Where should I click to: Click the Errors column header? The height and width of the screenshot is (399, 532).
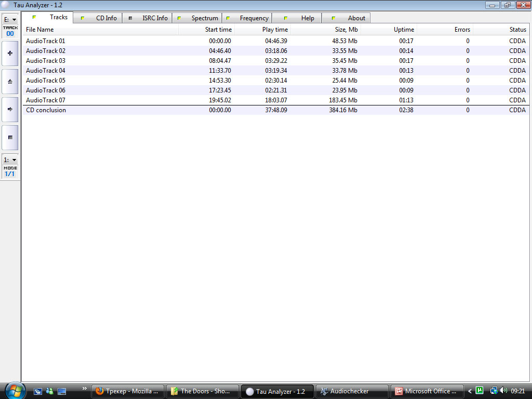tap(445, 30)
